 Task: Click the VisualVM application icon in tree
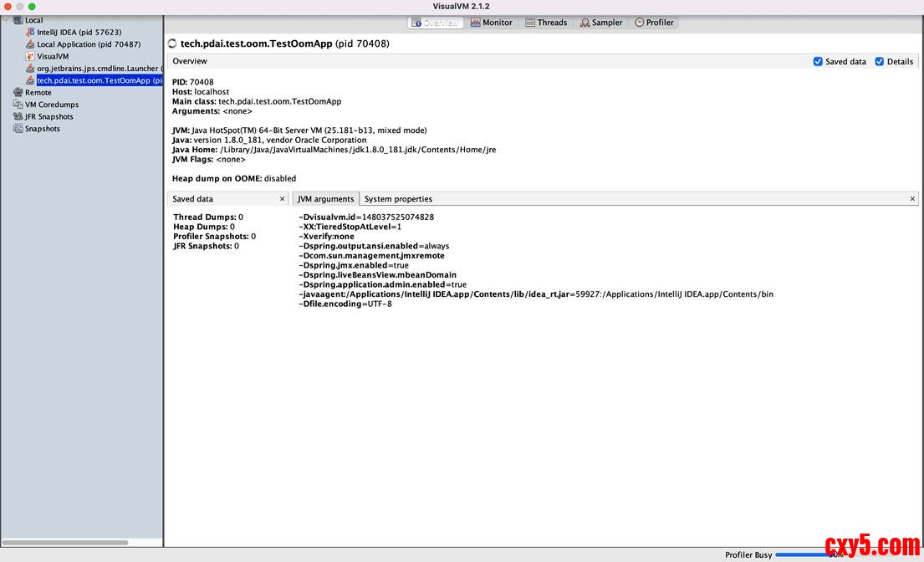tap(30, 56)
